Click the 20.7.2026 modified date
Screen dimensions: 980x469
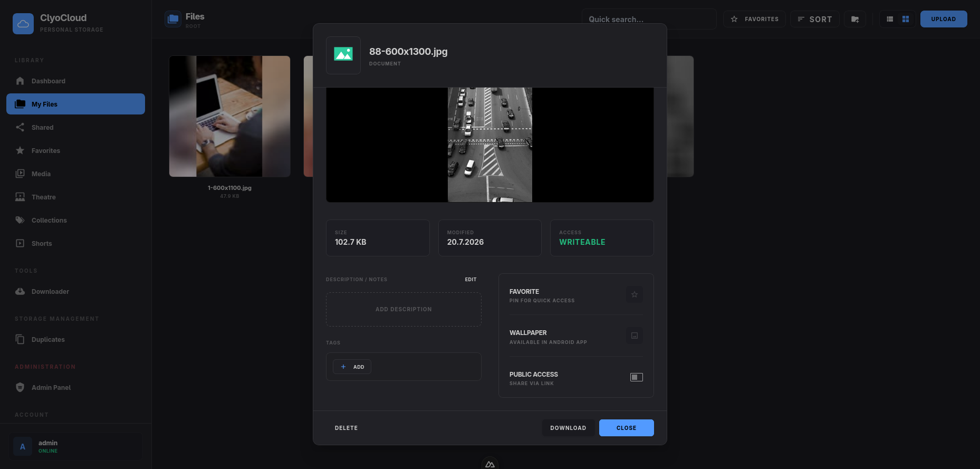465,242
